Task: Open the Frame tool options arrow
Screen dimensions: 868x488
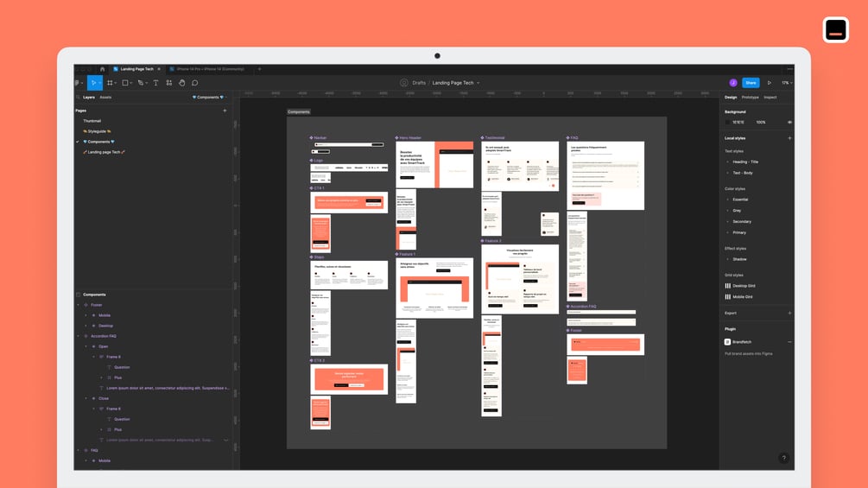Action: point(116,83)
